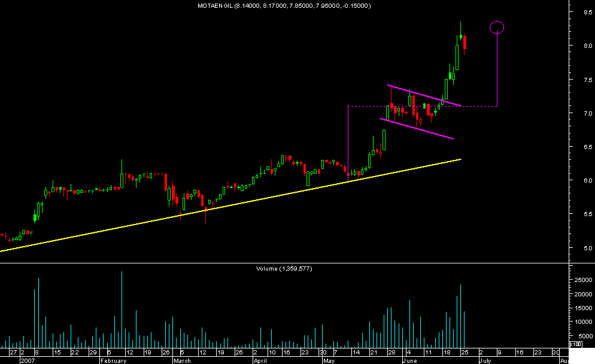Click the x100 volume scale multiplier box
The image size is (595, 364).
[x=576, y=344]
